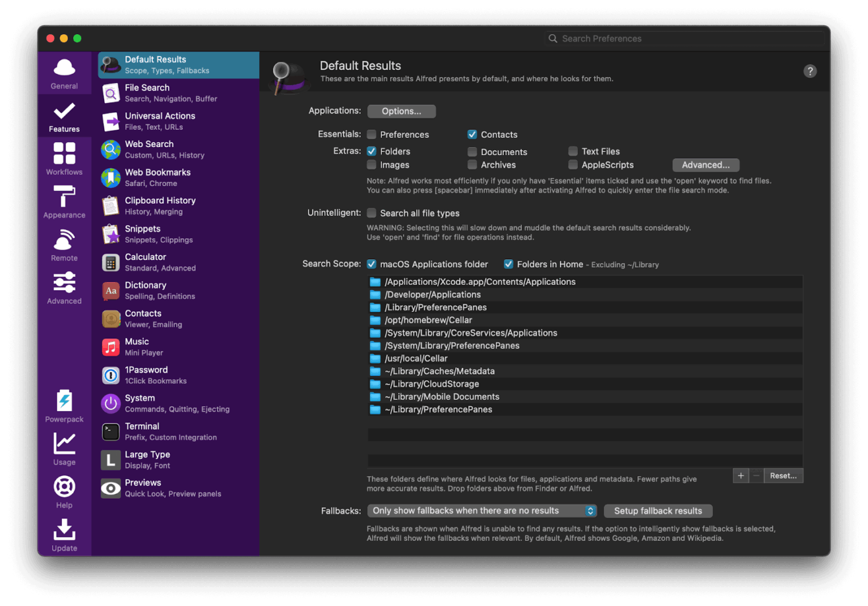This screenshot has width=868, height=606.
Task: Open the File Search preferences
Action: click(148, 92)
